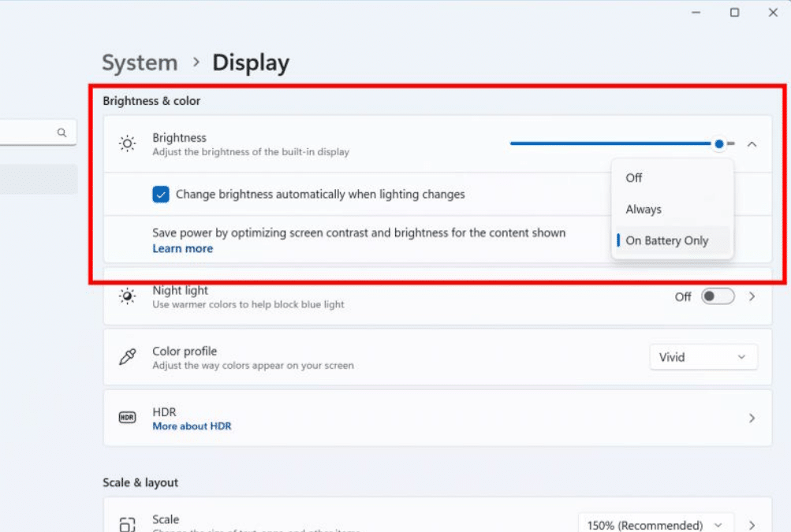Open the Color profile Vivid dropdown
Viewport: 791px width, 532px height.
(x=703, y=357)
